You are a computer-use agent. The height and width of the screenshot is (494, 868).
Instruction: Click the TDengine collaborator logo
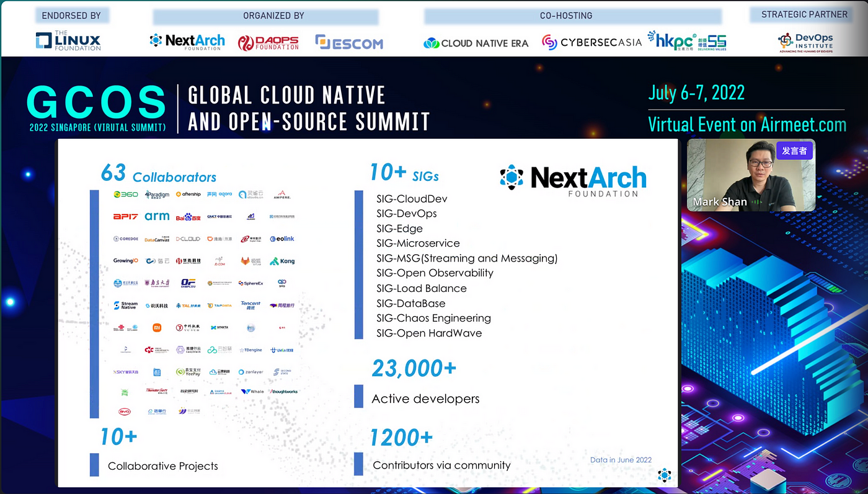tap(250, 350)
